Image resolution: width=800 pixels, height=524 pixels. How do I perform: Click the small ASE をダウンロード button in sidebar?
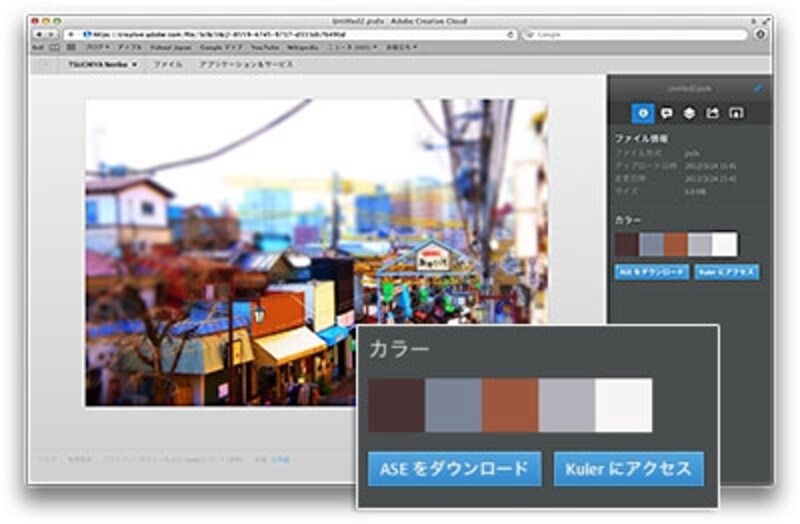point(652,272)
